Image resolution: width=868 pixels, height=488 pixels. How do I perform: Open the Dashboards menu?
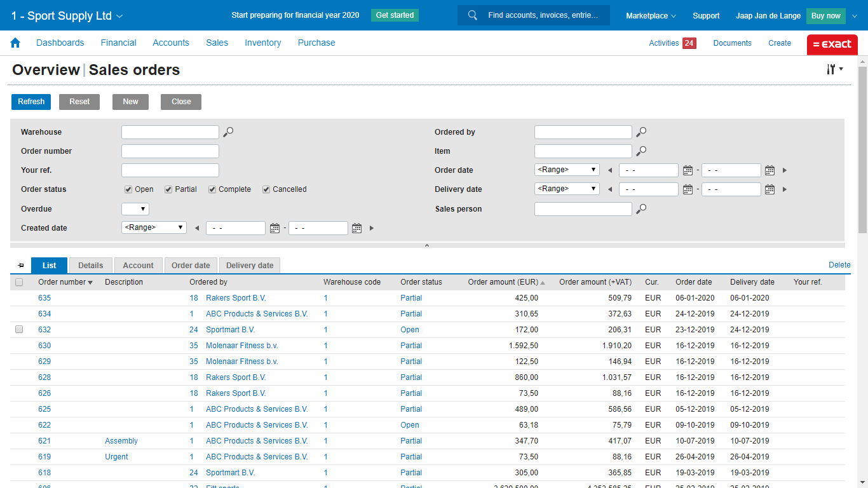[x=60, y=43]
